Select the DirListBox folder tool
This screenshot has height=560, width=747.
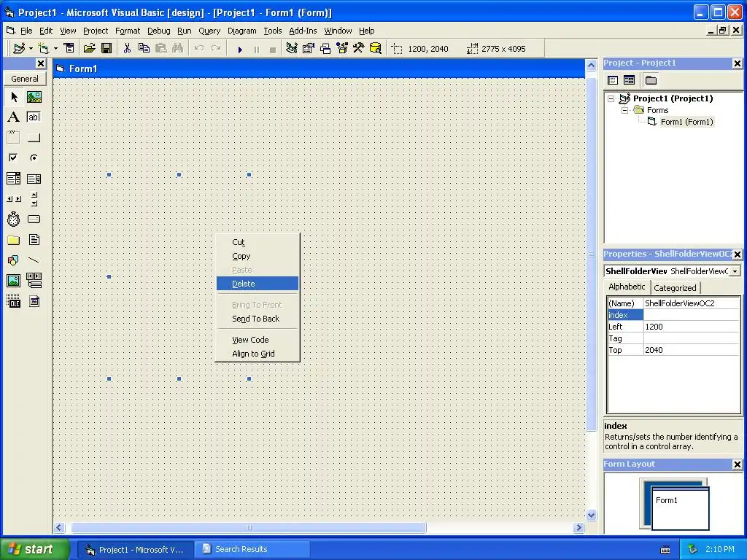pos(14,240)
